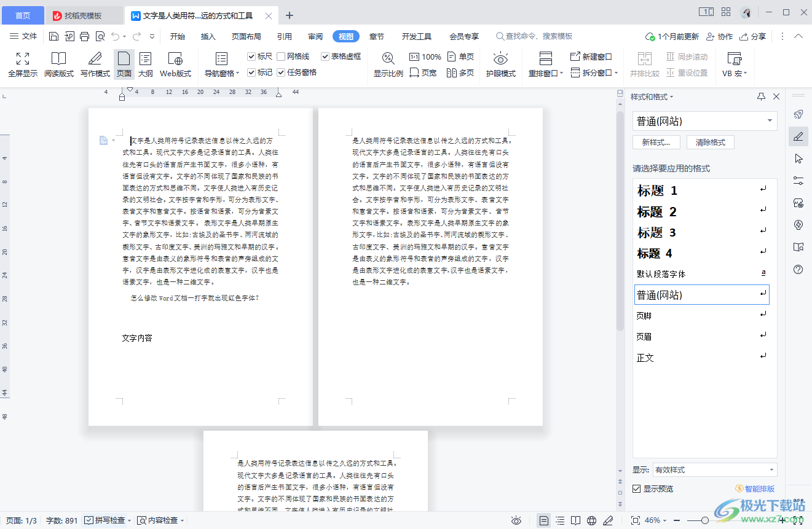Switch to Web layout view
The image size is (812, 529).
[x=175, y=65]
